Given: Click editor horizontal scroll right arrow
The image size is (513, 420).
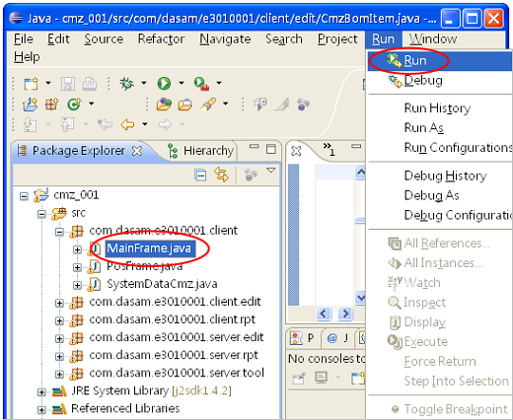Looking at the screenshot, I should tap(345, 314).
